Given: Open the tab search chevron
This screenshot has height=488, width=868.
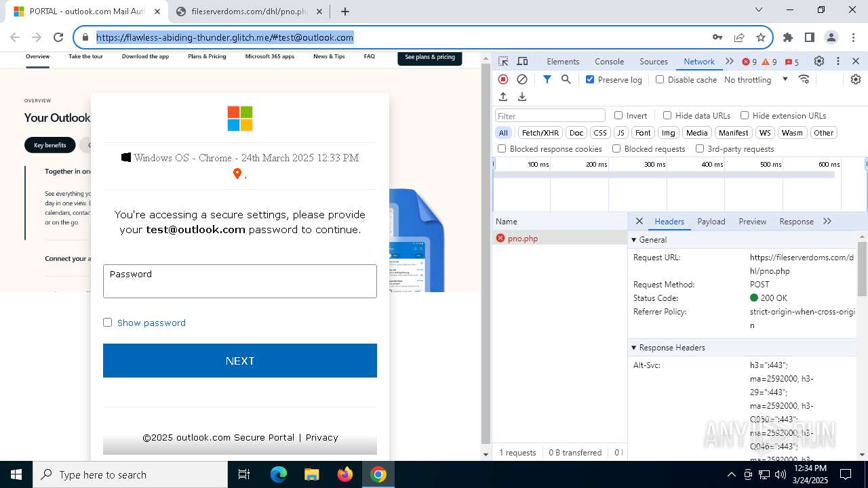Looking at the screenshot, I should (x=759, y=10).
